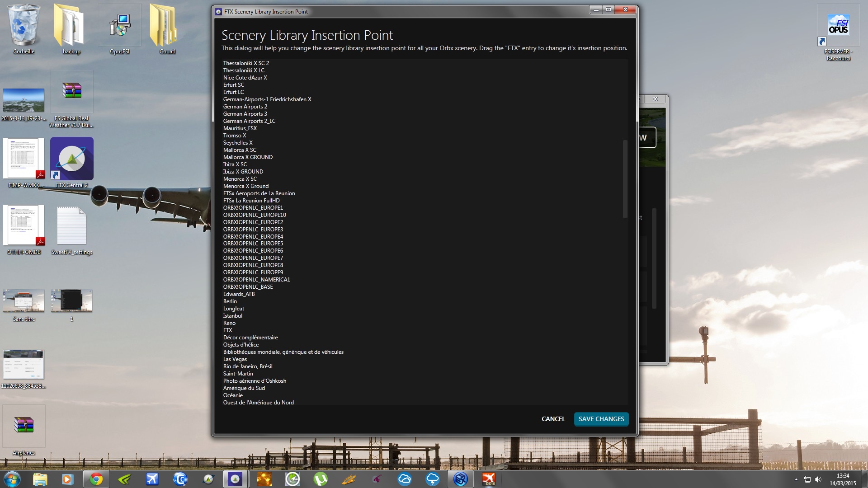Open the Windows Start menu
The width and height of the screenshot is (868, 488).
(x=12, y=479)
